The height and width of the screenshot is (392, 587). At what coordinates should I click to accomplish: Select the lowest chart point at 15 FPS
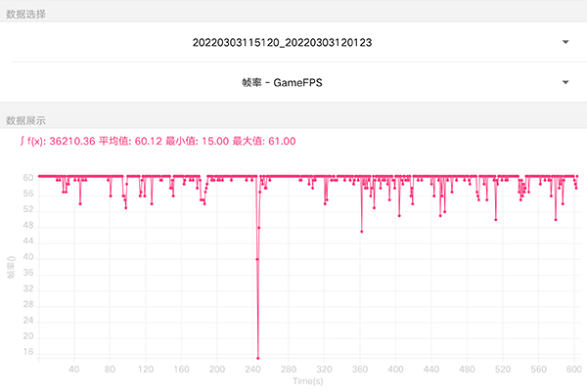coord(257,358)
